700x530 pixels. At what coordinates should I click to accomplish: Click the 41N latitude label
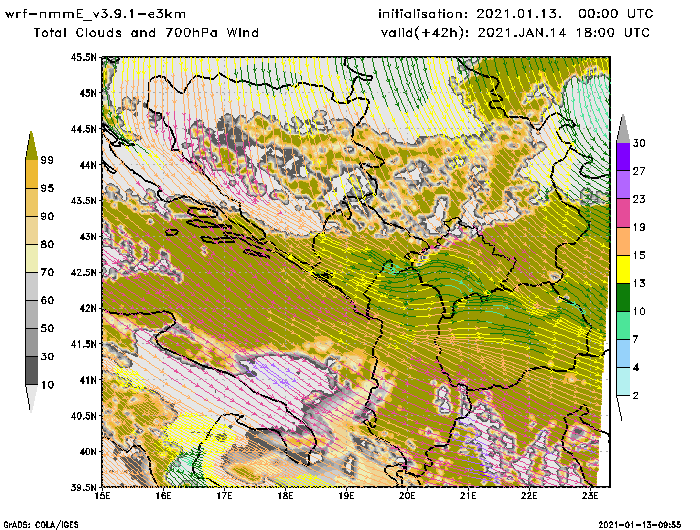[88, 380]
